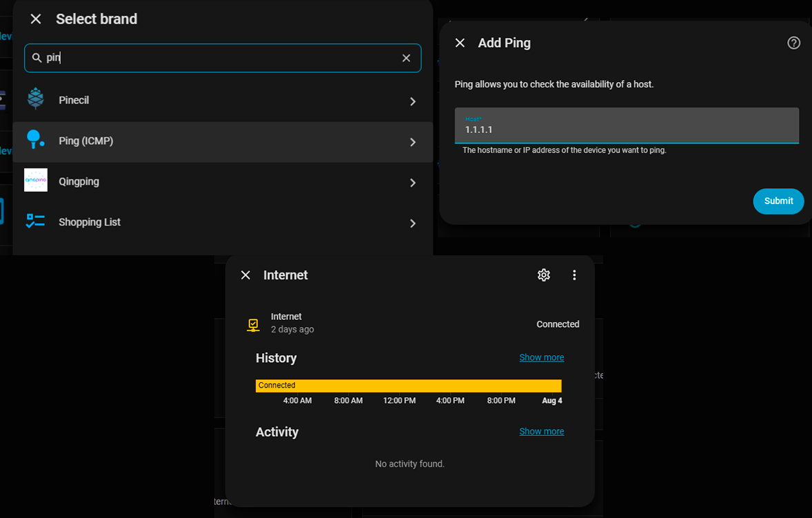812x518 pixels.
Task: Open the Ping (ICMP) chevron arrow
Action: tap(413, 142)
